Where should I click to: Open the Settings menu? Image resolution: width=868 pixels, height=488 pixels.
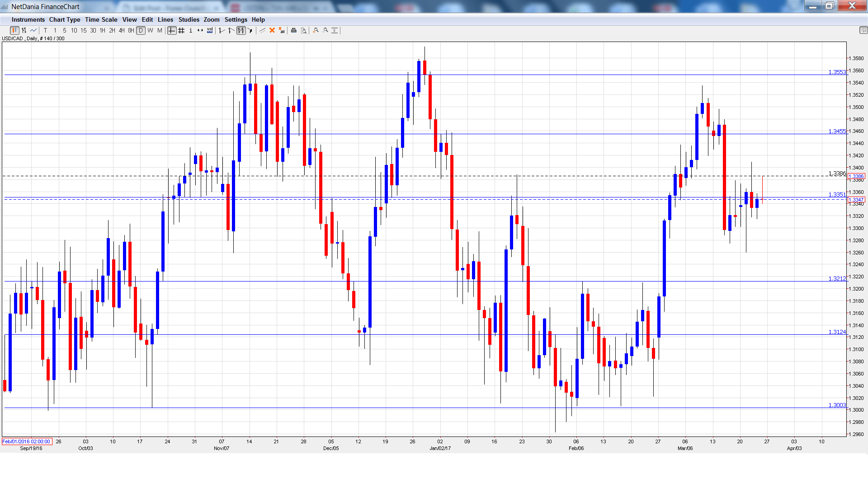(x=236, y=19)
